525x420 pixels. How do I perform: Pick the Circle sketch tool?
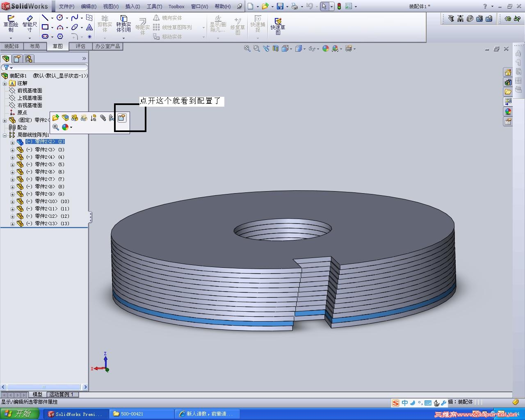coord(60,18)
